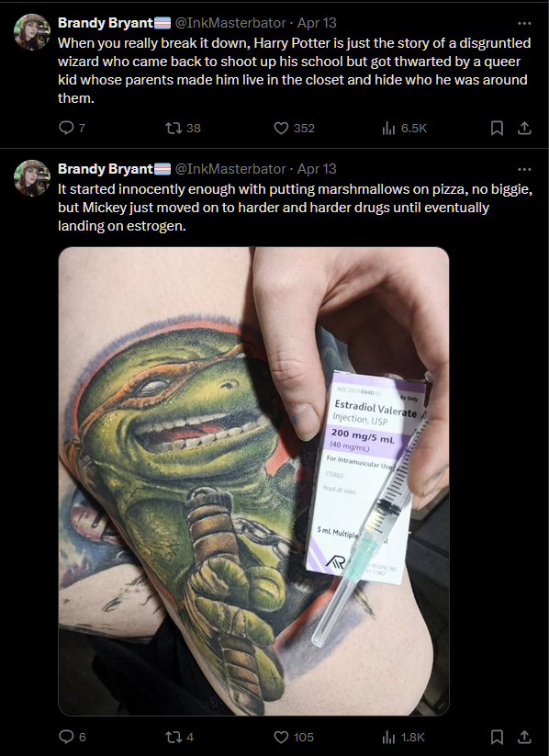This screenshot has height=756, width=549.
Task: View the 1.8K views analytics
Action: pyautogui.click(x=403, y=737)
